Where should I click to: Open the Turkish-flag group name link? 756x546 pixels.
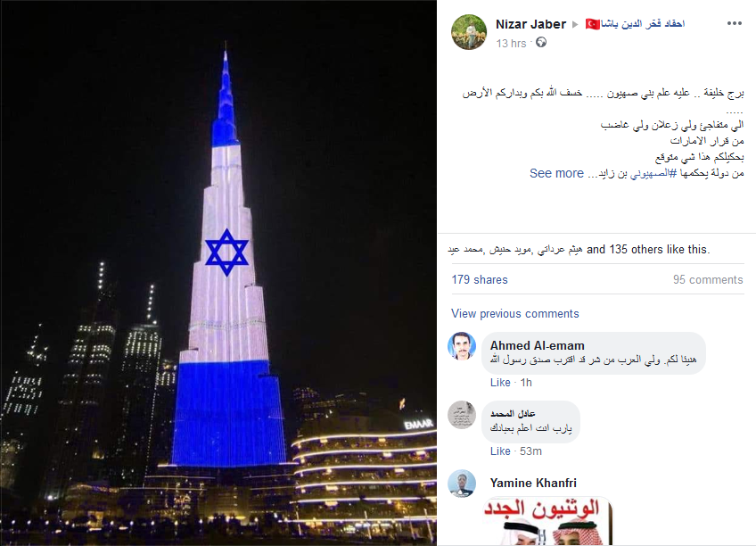point(635,23)
